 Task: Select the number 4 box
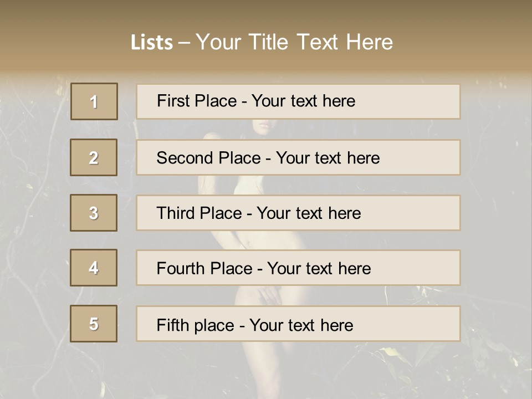(94, 268)
